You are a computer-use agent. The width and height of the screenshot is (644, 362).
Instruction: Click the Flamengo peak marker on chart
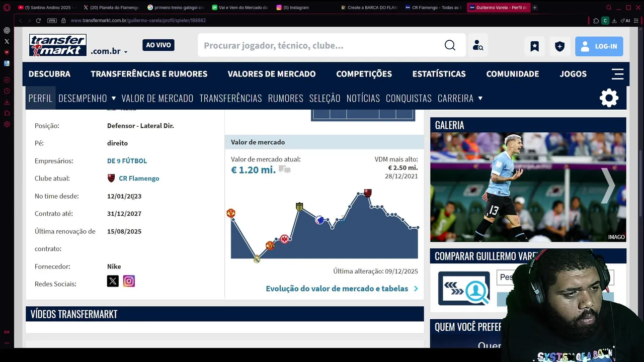point(368,193)
